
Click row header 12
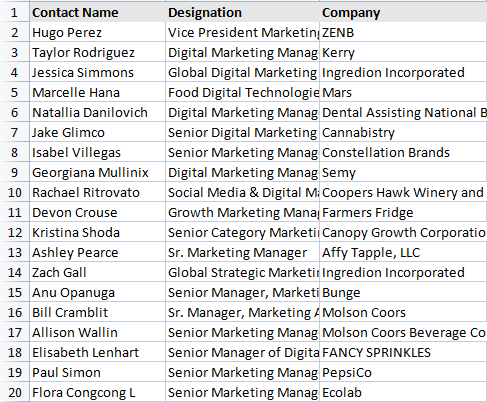(14, 232)
